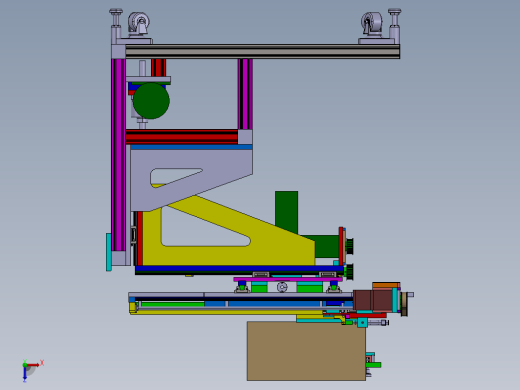Select the orange cap atop the stepper motor
This screenshot has height=390, width=520.
(x=386, y=285)
